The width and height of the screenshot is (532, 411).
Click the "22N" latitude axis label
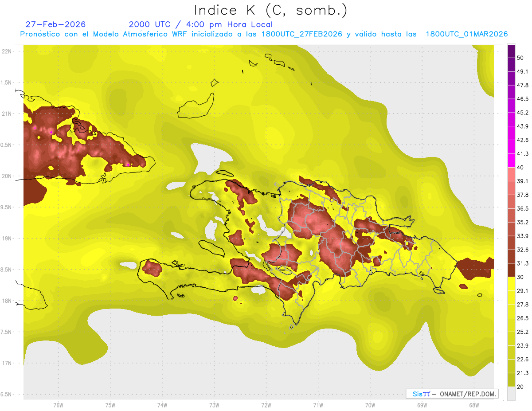click(x=7, y=51)
